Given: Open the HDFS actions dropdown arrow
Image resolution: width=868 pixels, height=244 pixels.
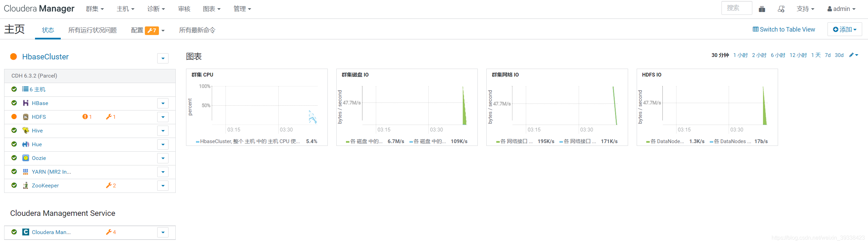Looking at the screenshot, I should point(163,117).
